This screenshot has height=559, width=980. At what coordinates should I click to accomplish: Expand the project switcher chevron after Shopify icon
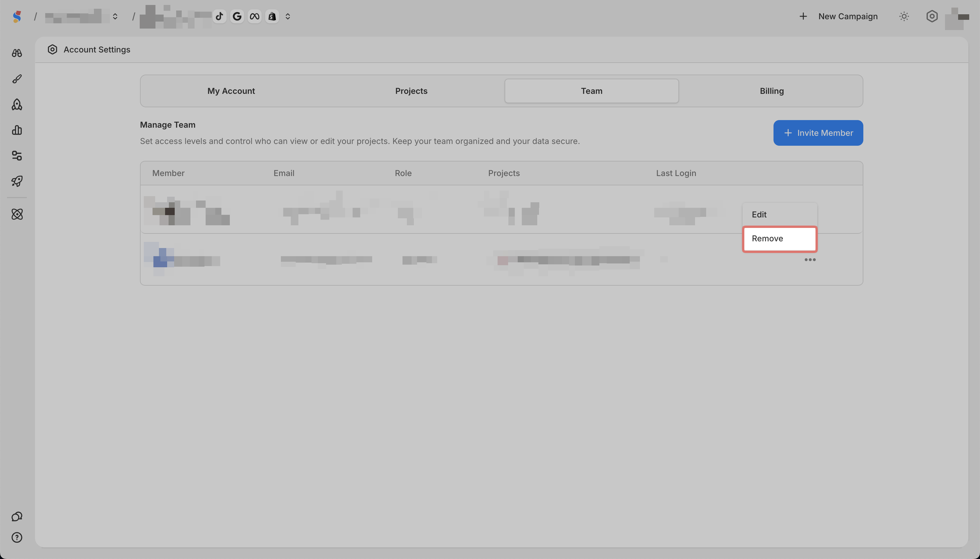pyautogui.click(x=288, y=17)
